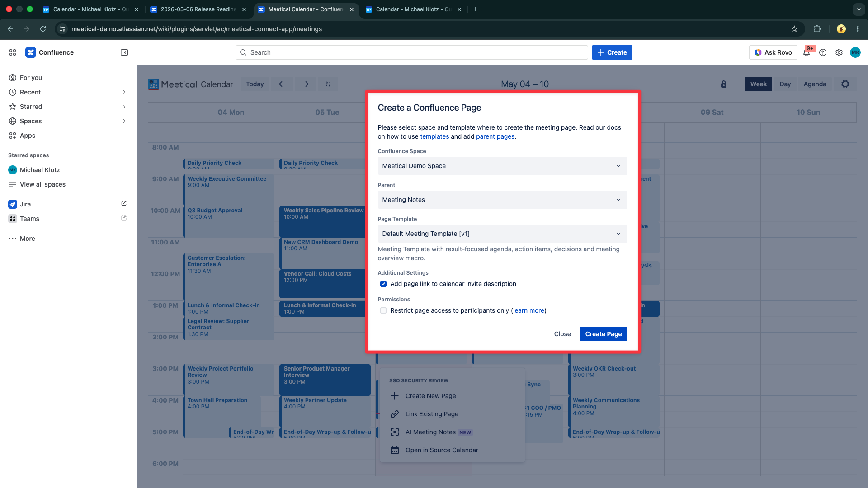Click the blue Create button in top bar
Viewport: 868px width, 488px height.
tap(612, 52)
